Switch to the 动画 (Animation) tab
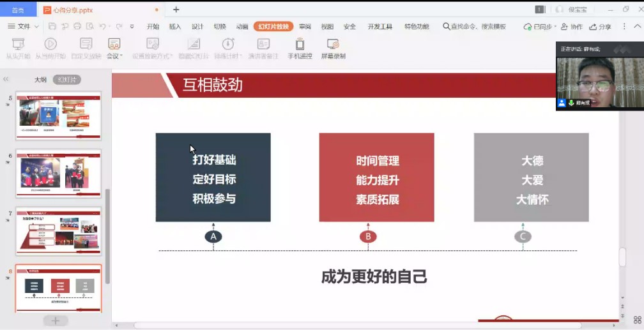 click(242, 27)
